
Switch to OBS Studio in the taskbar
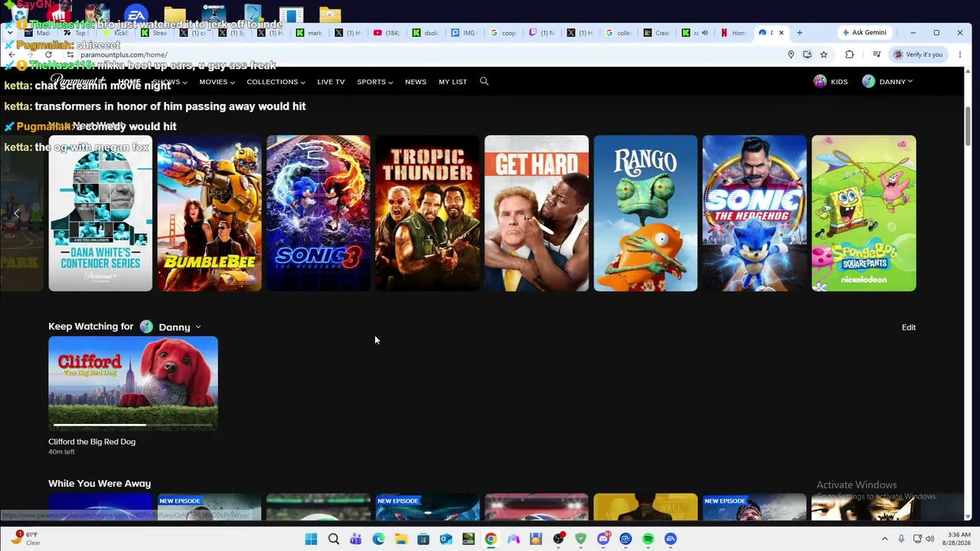point(558,539)
